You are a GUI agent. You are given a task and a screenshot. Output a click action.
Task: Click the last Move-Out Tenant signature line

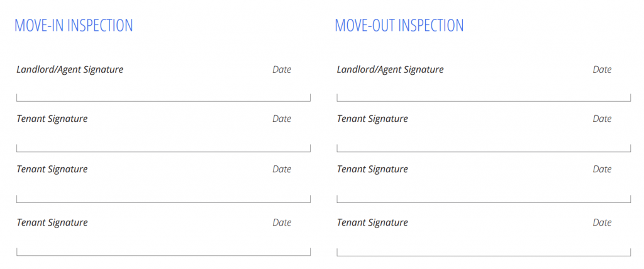[484, 252]
